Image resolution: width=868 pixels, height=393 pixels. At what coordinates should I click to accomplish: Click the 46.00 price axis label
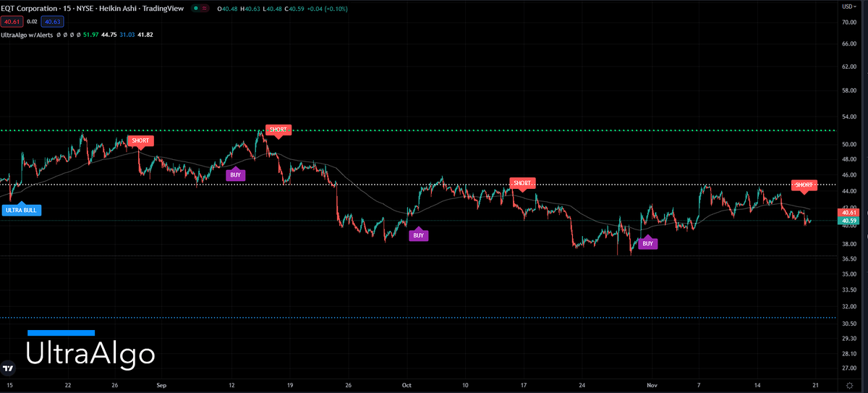[x=849, y=174]
